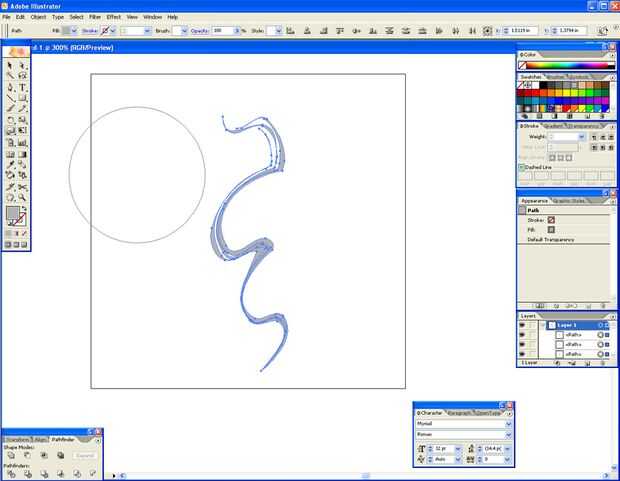Select the Pencil tool
The width and height of the screenshot is (620, 481).
coord(23,108)
